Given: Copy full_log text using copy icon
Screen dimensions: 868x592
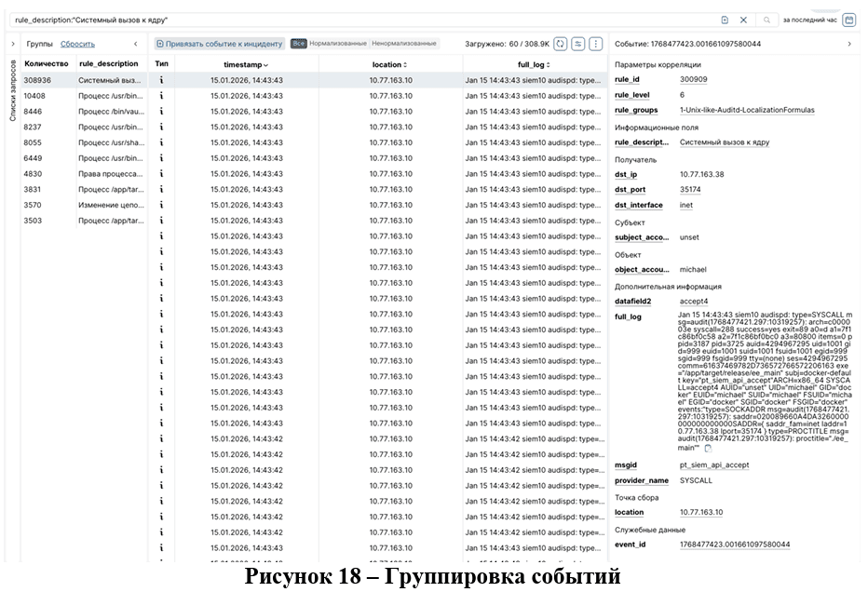Looking at the screenshot, I should click(x=708, y=449).
